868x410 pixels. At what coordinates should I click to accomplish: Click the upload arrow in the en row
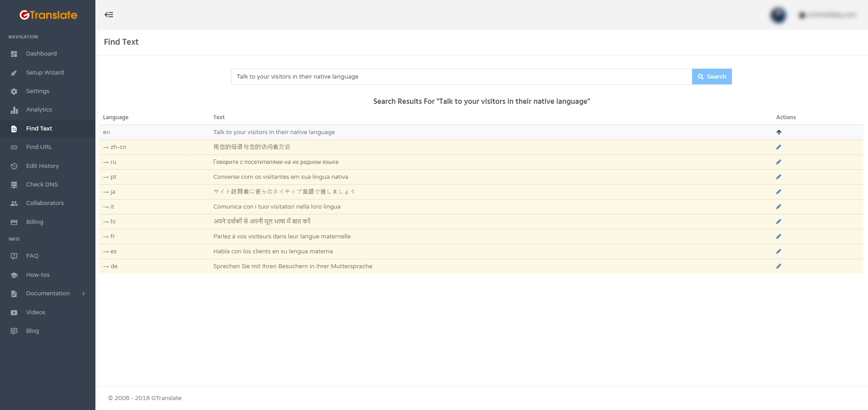click(x=778, y=132)
